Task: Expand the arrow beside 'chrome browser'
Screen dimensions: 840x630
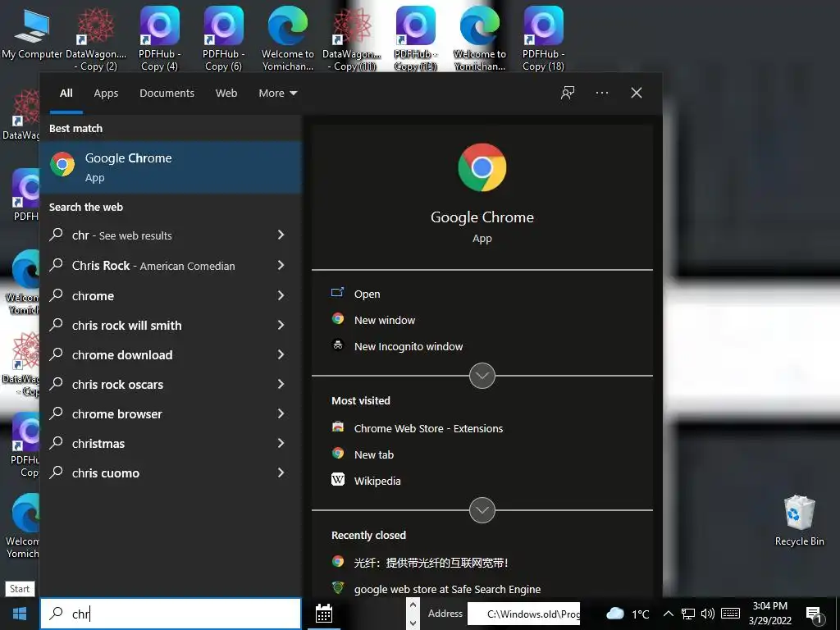Action: pos(281,413)
